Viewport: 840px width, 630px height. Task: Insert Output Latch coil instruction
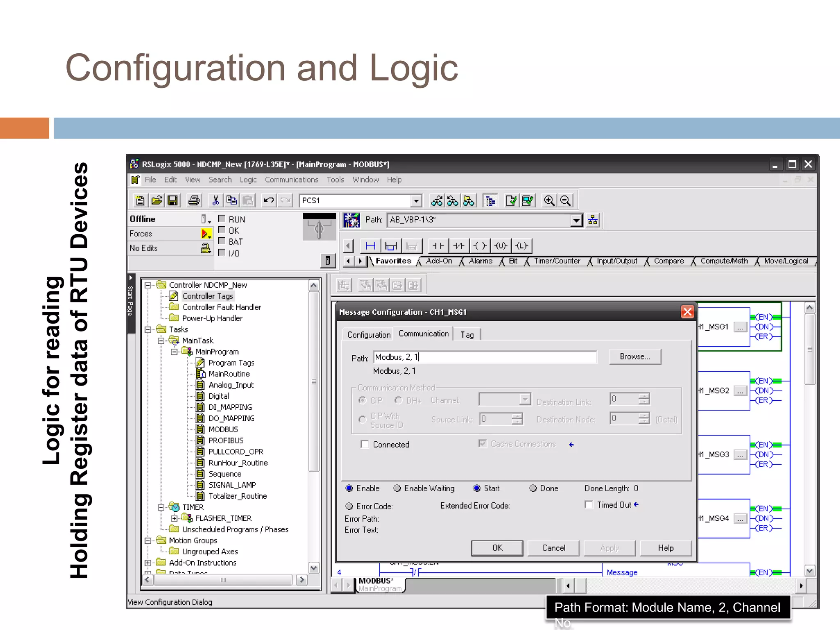tap(522, 246)
